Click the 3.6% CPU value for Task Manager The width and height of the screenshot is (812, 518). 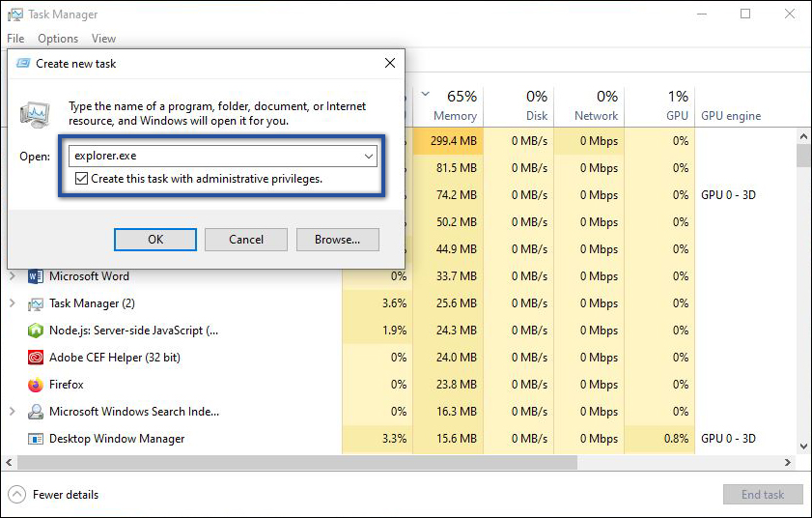[377, 303]
